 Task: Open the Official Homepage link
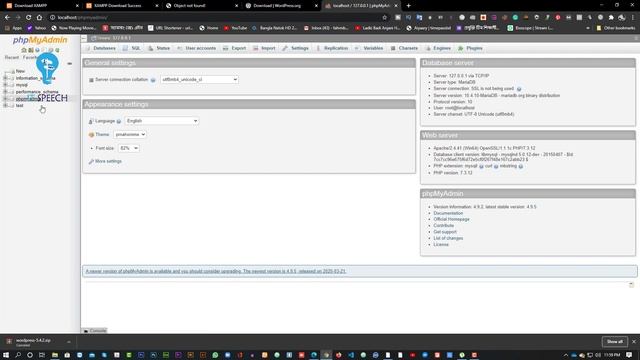point(451,220)
